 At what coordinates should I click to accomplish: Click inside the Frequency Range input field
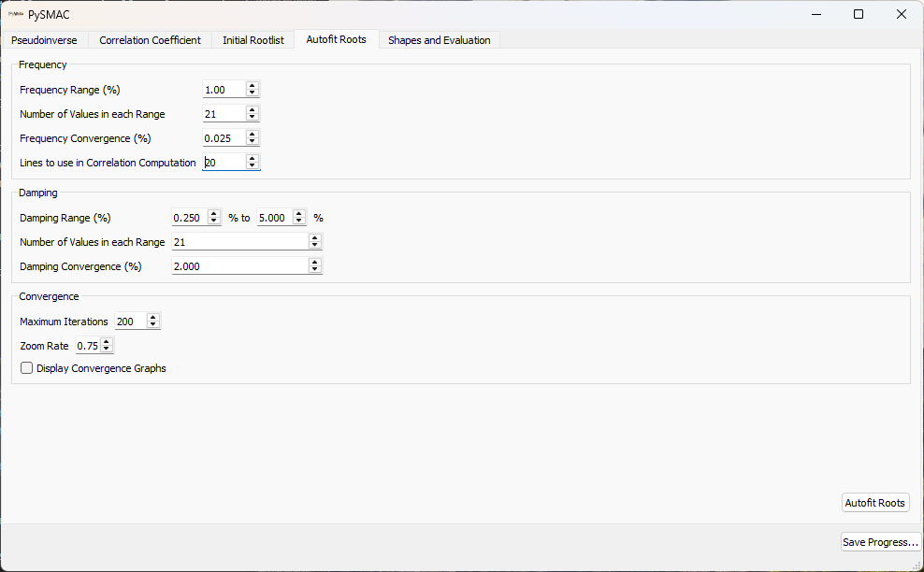point(223,89)
